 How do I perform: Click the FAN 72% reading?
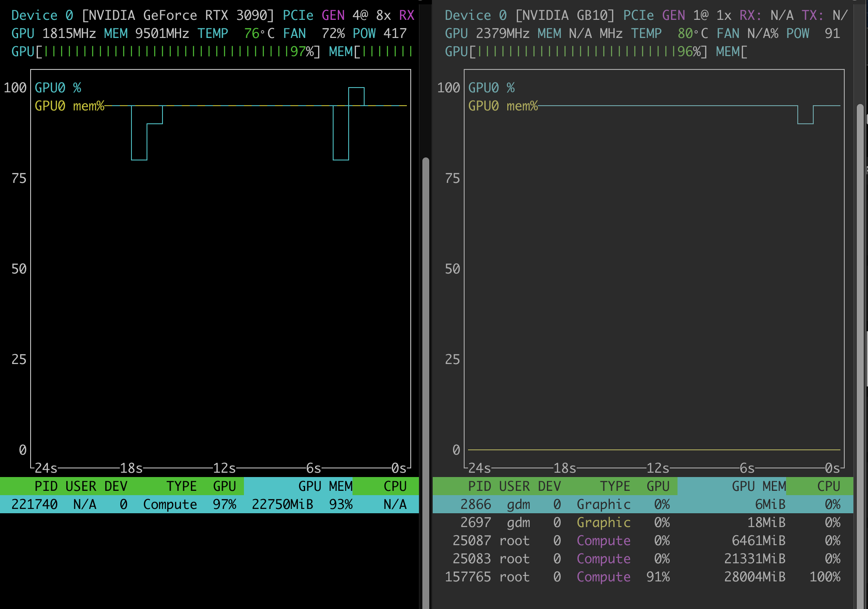point(314,34)
